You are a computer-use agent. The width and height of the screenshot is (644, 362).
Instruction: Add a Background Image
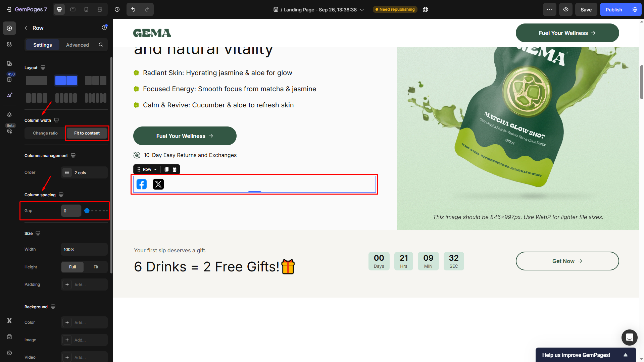84,340
